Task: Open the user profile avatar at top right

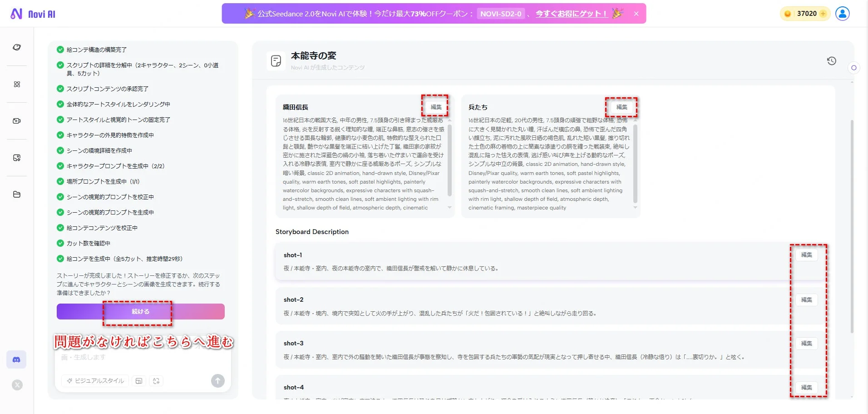Action: 843,13
